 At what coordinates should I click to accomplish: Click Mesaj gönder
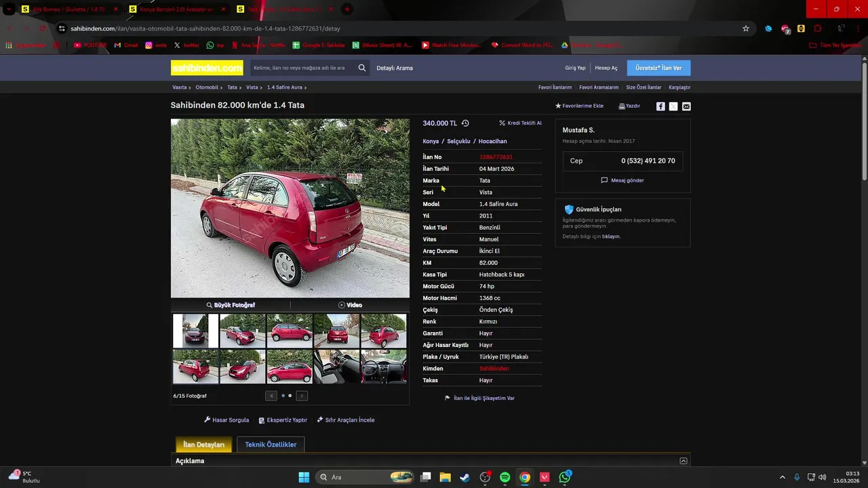(623, 180)
